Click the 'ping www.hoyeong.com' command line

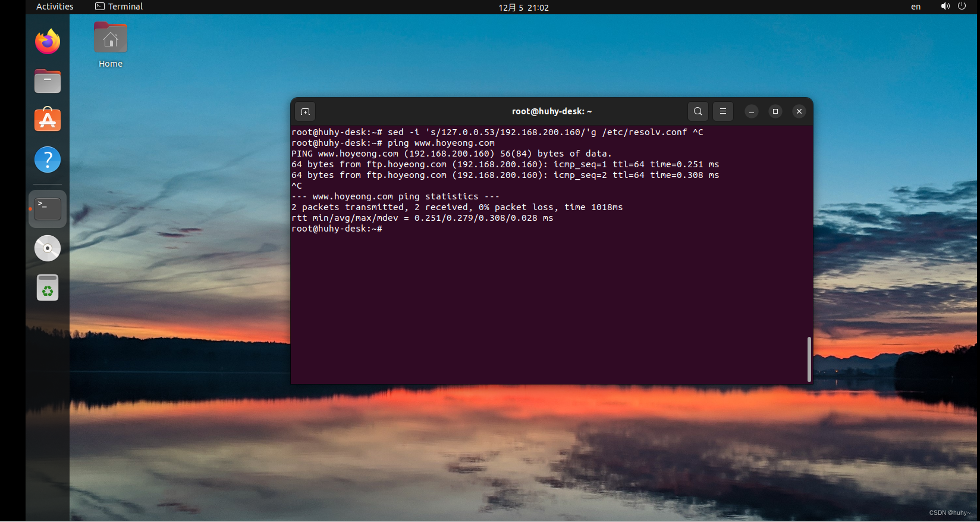[x=393, y=143]
